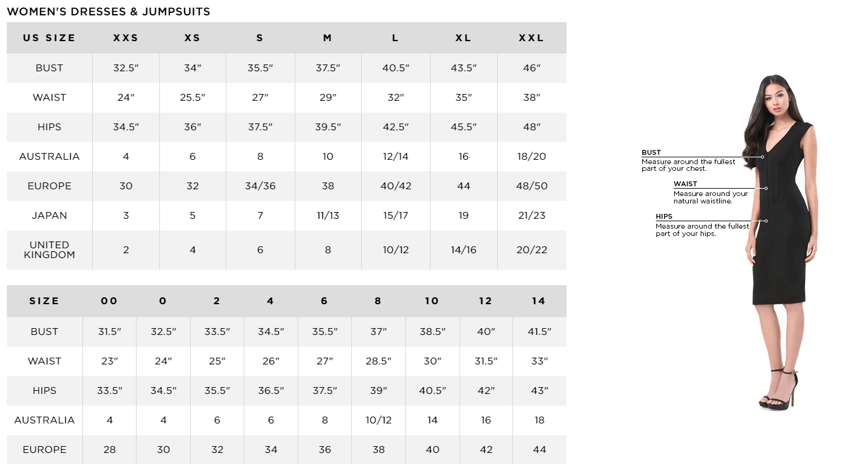Click XL waist value 35"
The image size is (868, 464).
[463, 98]
